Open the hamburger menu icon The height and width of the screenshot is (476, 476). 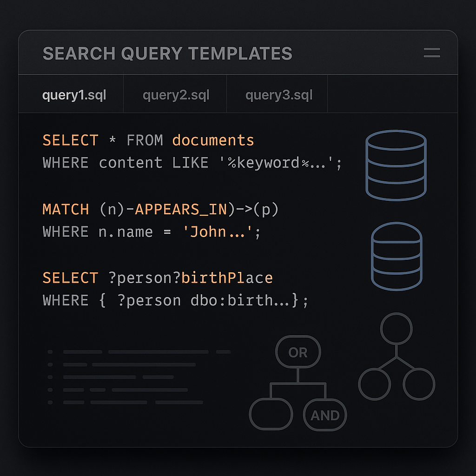432,53
